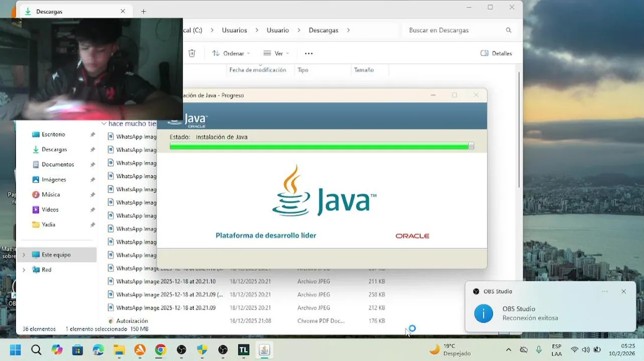Open the Ver view dropdown
Screen dimensions: 644x361
pos(276,53)
